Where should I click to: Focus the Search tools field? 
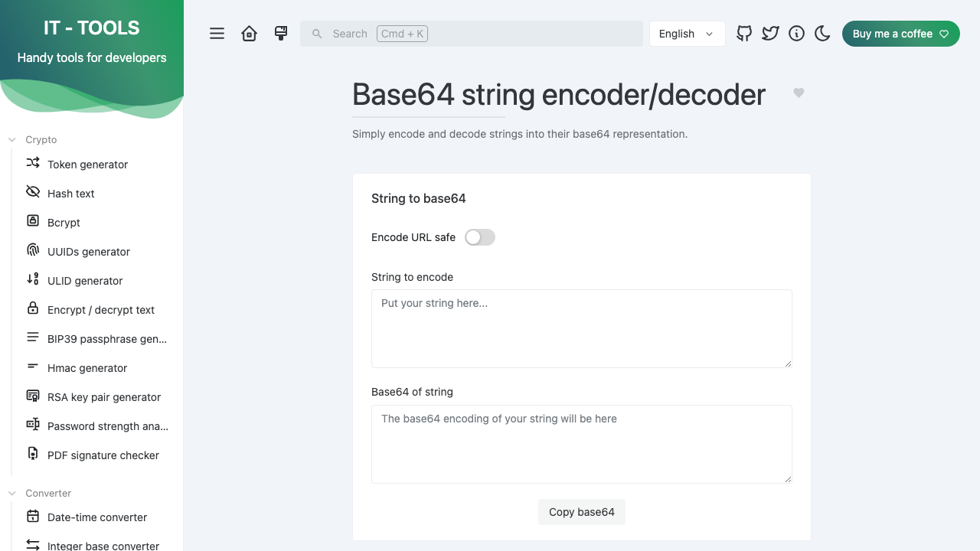pos(472,34)
